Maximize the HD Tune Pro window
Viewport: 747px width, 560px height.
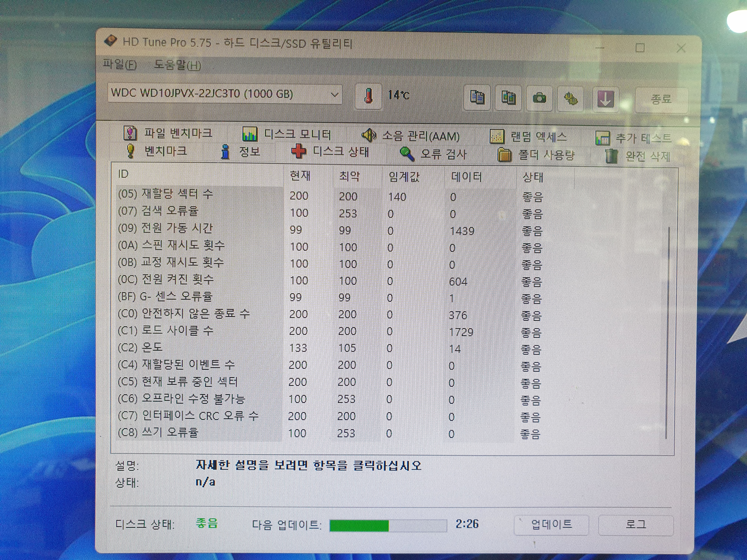(640, 48)
